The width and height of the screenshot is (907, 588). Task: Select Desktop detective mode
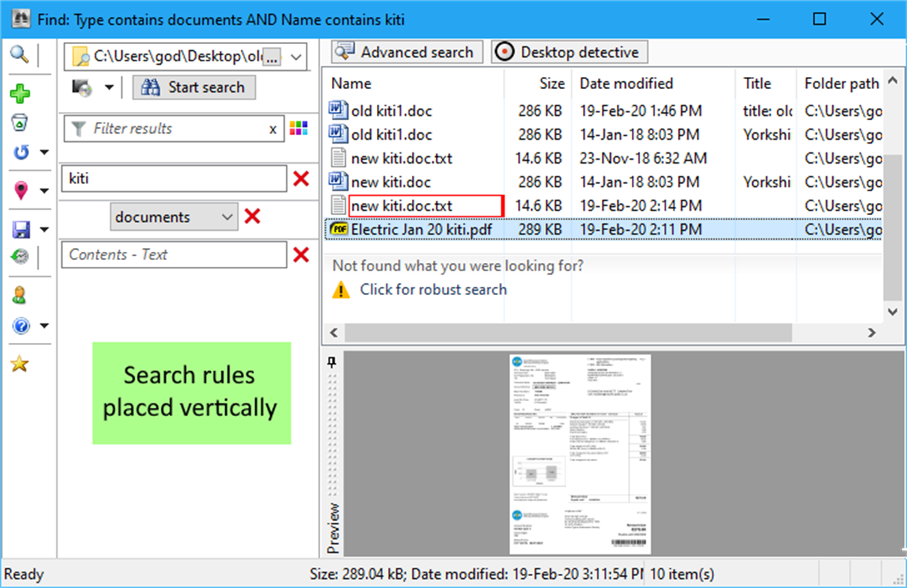click(x=568, y=52)
